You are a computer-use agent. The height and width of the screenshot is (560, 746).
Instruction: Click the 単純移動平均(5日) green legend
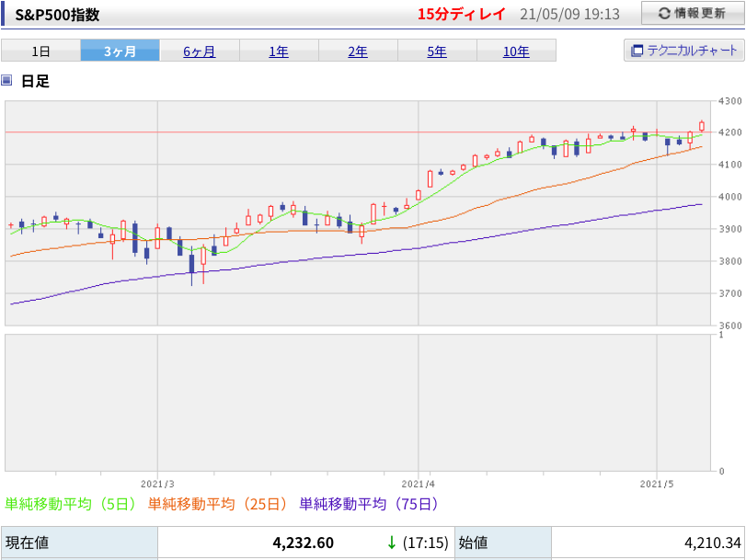[x=71, y=503]
